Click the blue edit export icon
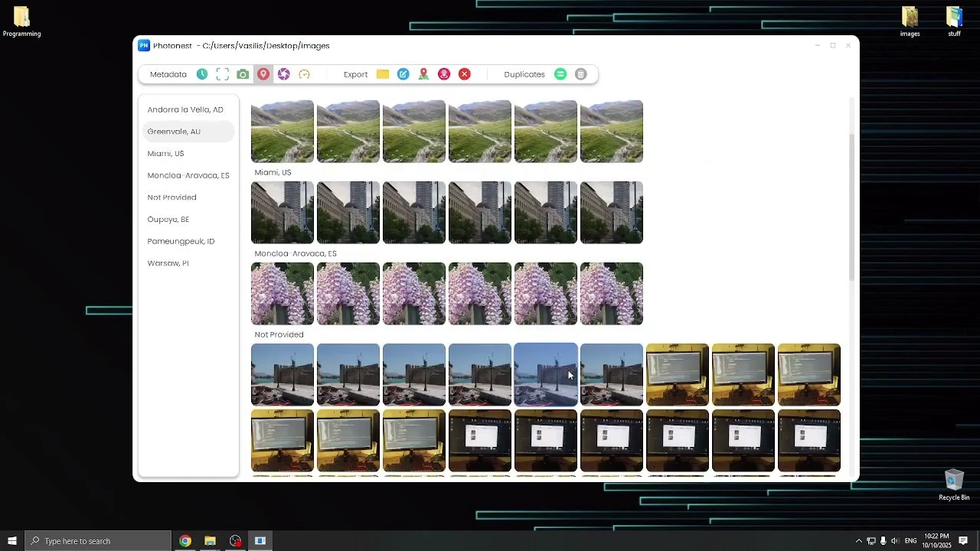The image size is (980, 551). click(403, 73)
